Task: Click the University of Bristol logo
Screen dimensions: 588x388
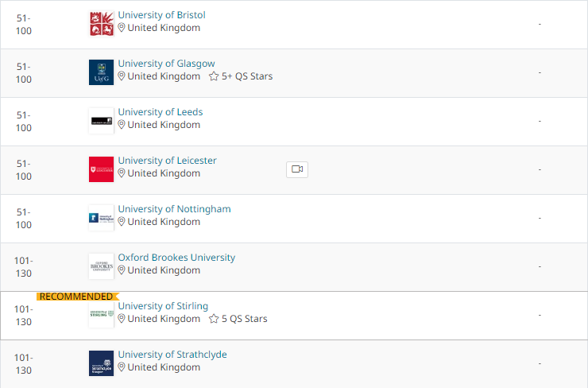Action: 101,24
